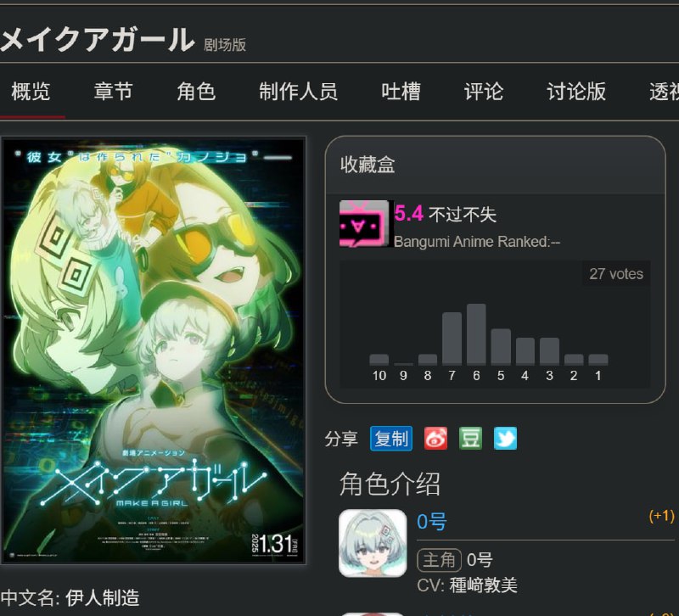
Task: Select the 吐槽 tab
Action: coord(401,92)
